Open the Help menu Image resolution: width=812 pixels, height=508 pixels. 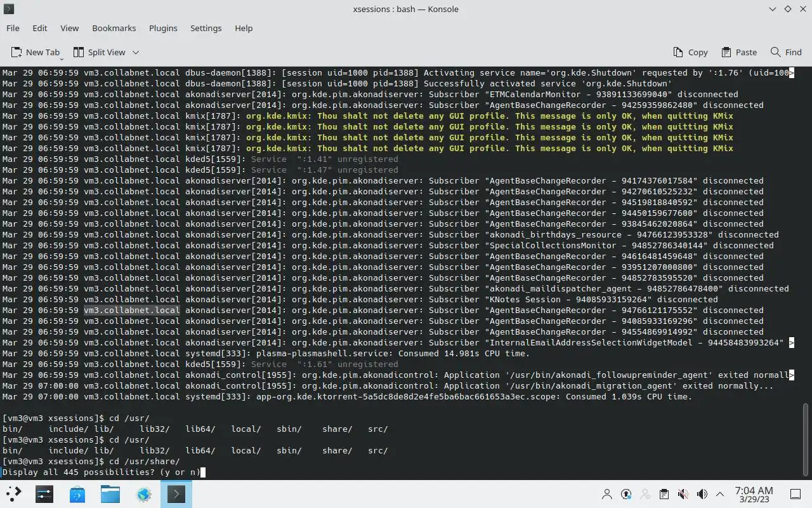coord(244,28)
